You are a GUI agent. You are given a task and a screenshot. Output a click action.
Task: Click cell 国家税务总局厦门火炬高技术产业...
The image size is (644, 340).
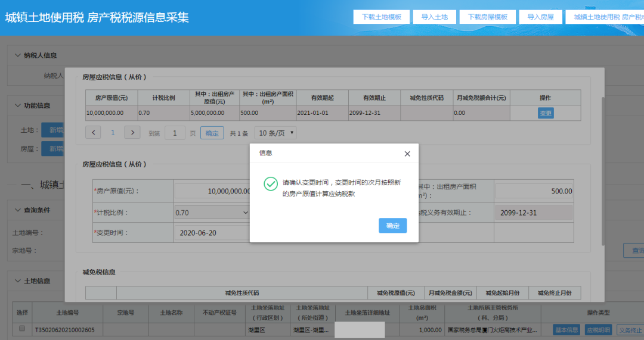coord(492,330)
